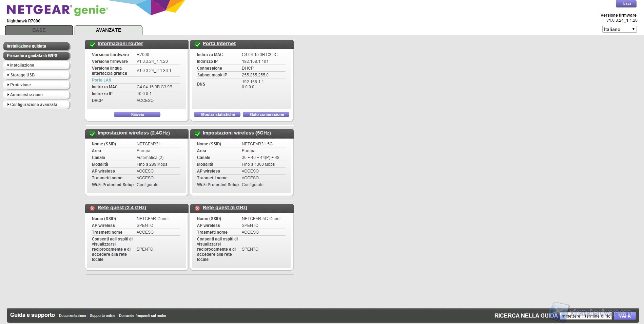Expand the Storage USB sidebar section
644x324 pixels.
pos(37,75)
